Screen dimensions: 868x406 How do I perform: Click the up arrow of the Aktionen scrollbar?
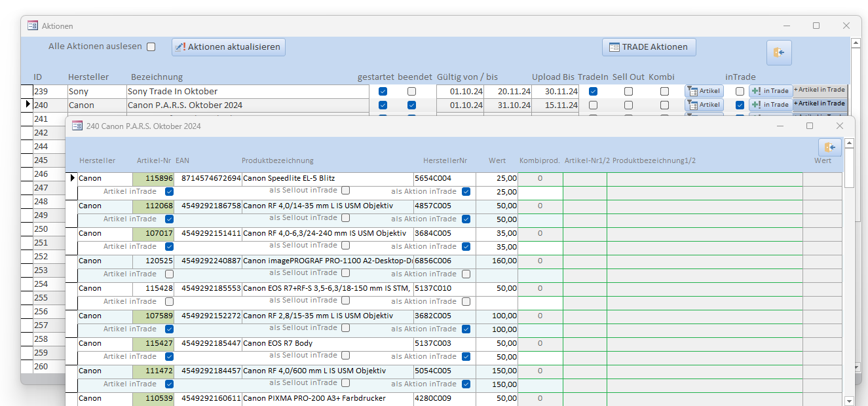tap(856, 43)
